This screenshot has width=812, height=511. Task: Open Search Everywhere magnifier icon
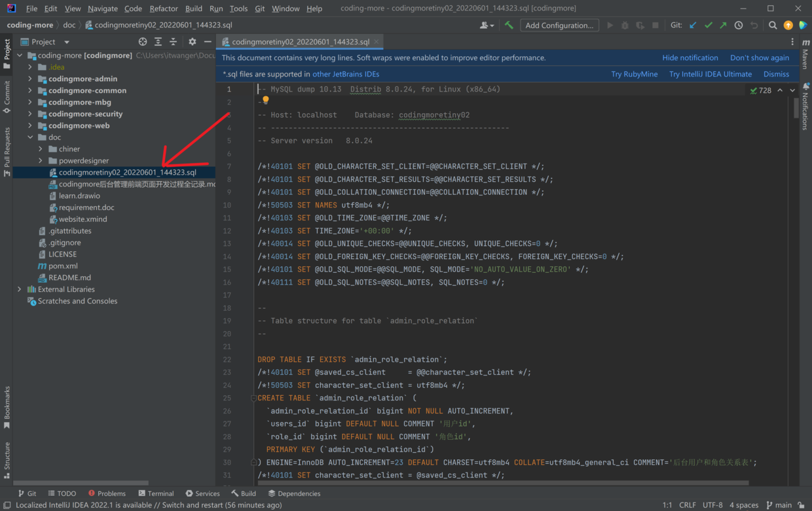tap(773, 26)
